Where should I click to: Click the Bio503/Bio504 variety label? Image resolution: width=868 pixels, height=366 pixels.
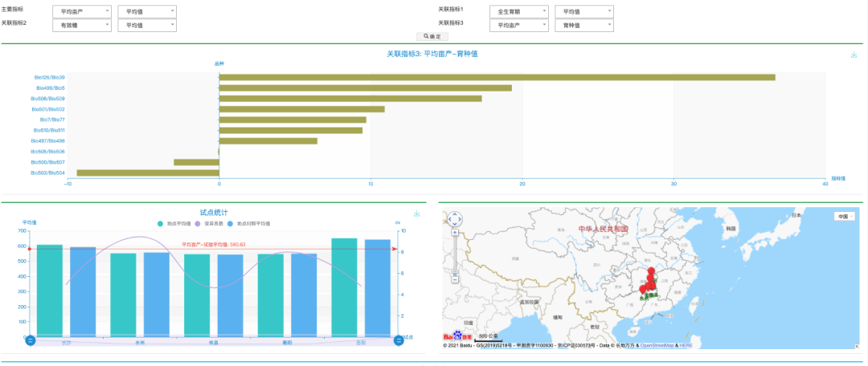48,173
